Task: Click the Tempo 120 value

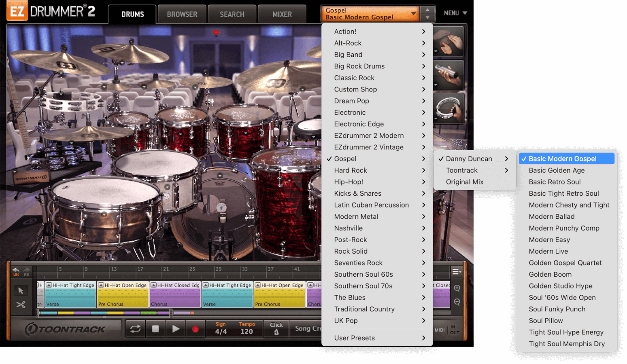Action: pyautogui.click(x=247, y=332)
